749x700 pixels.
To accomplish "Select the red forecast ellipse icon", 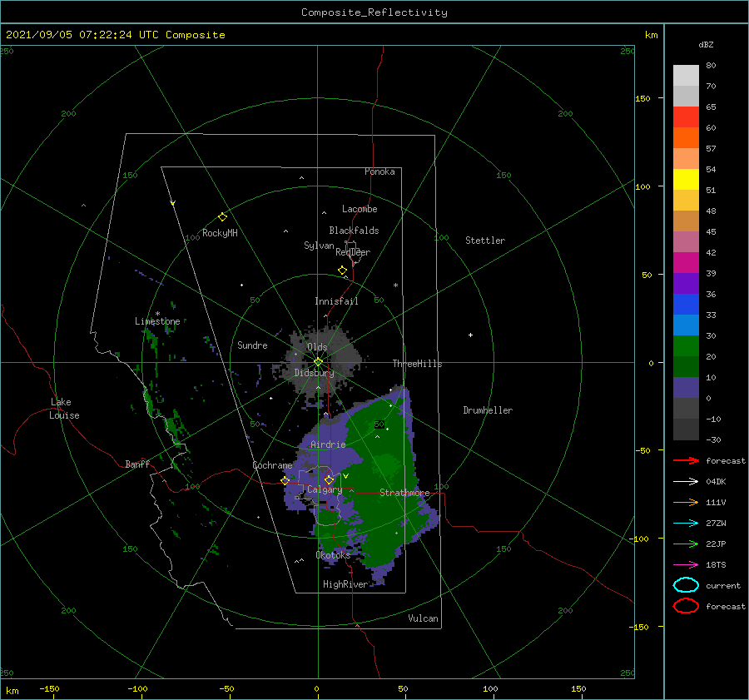I will [686, 606].
